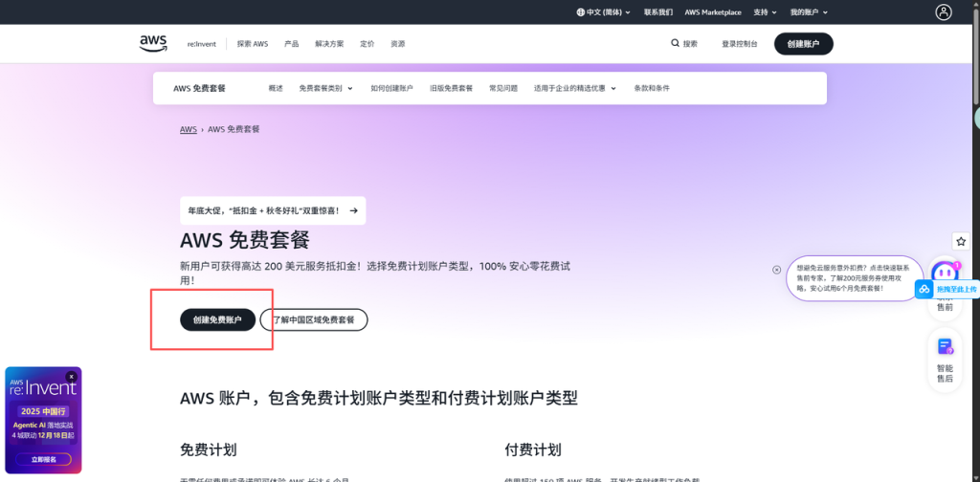Image resolution: width=980 pixels, height=482 pixels.
Task: Click the globe language icon
Action: (581, 11)
